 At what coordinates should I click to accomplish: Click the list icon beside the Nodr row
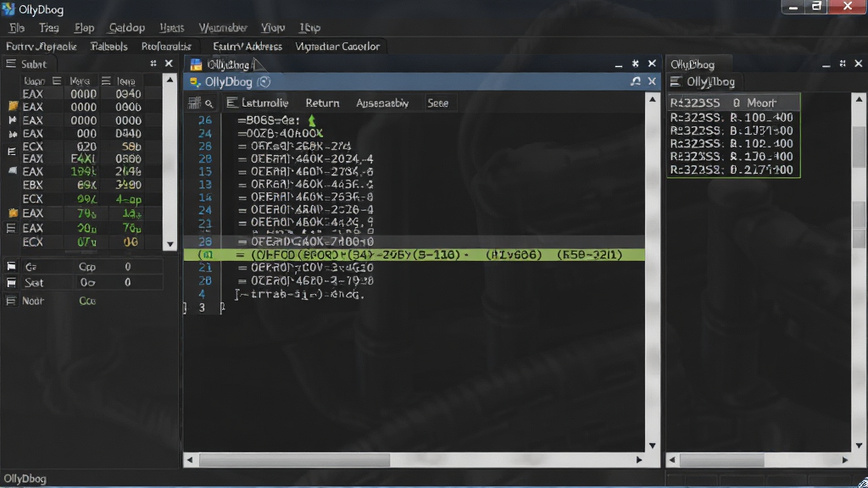coord(11,301)
